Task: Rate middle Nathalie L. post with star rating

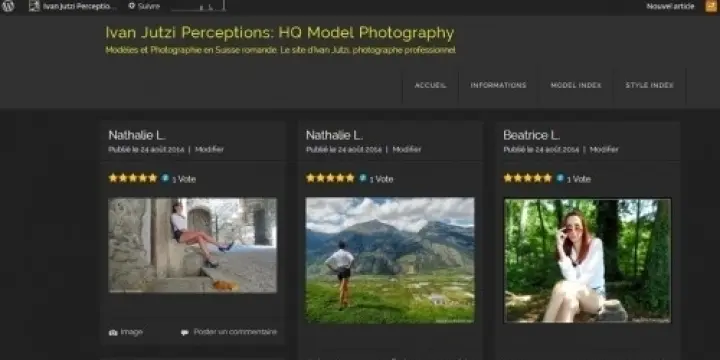Action: [330, 178]
